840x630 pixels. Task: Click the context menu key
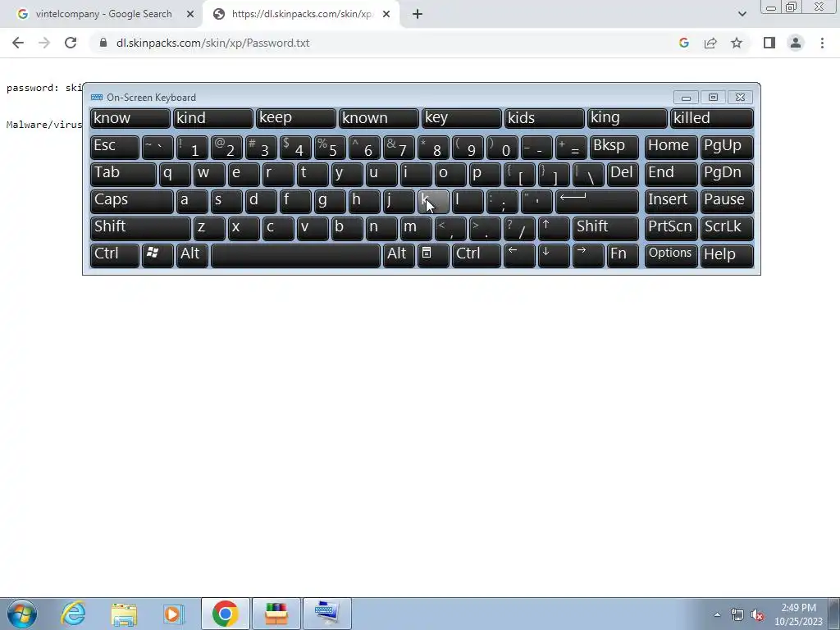pyautogui.click(x=433, y=256)
